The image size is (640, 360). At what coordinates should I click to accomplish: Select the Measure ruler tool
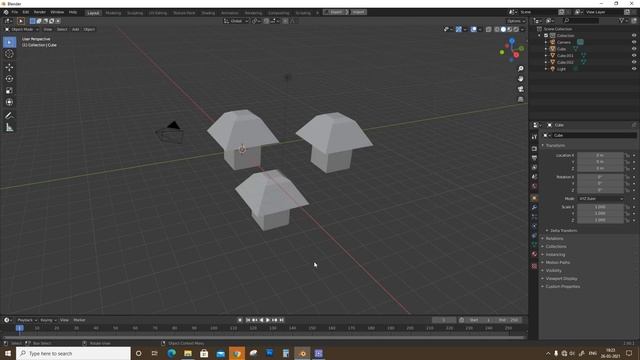click(9, 128)
